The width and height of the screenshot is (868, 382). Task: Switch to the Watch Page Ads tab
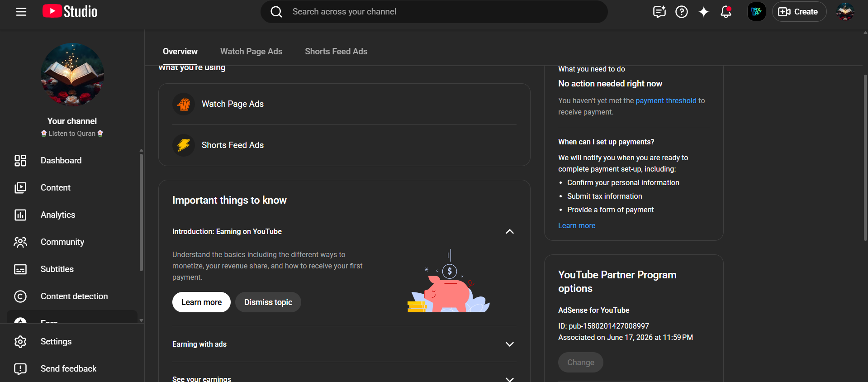pos(251,52)
